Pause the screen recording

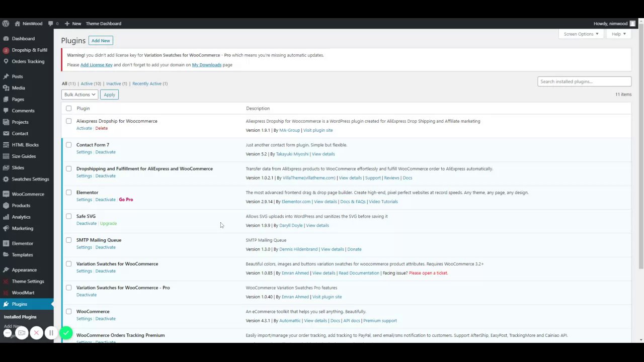click(51, 333)
